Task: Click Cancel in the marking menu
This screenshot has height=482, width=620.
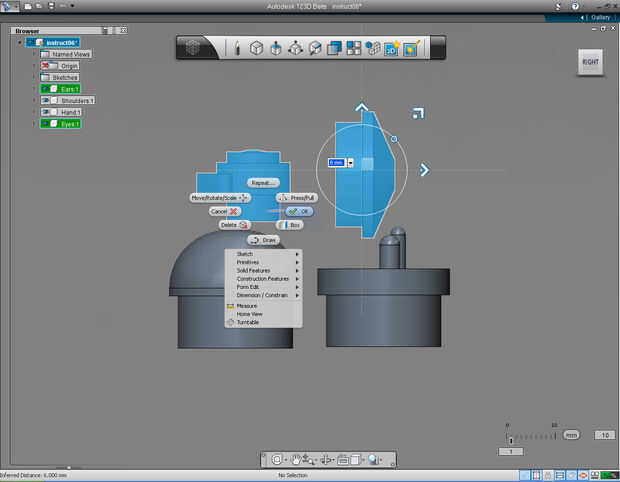Action: (225, 211)
